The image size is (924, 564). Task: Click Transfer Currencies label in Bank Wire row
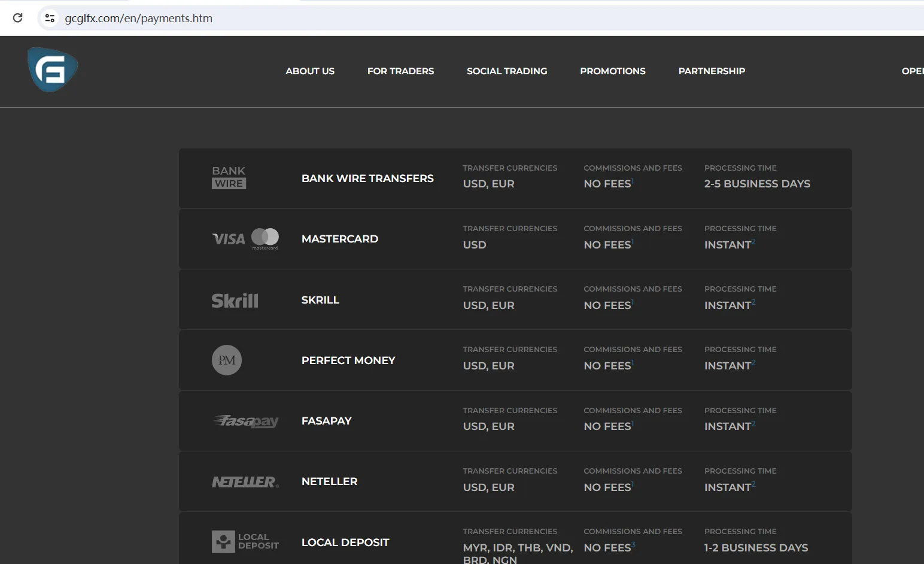pyautogui.click(x=510, y=168)
